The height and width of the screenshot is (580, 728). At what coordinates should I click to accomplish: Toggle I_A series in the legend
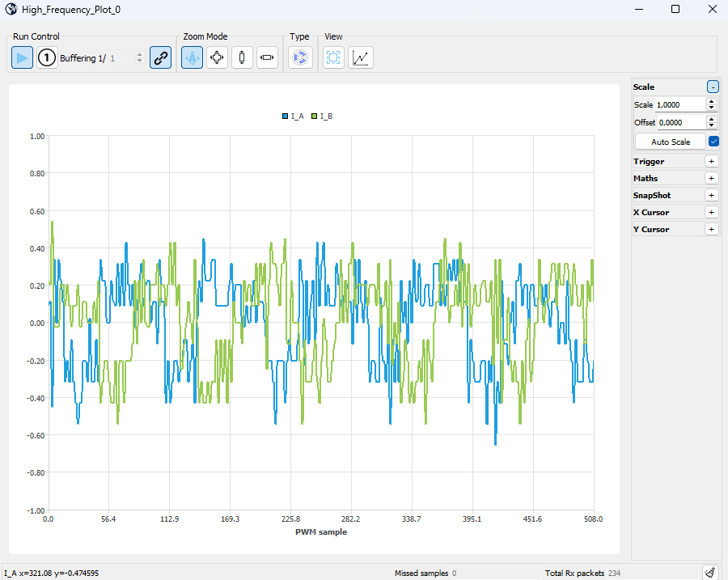point(293,116)
